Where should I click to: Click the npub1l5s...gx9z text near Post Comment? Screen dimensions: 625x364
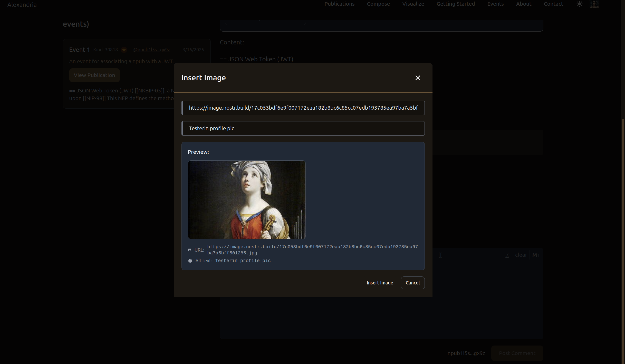466,353
